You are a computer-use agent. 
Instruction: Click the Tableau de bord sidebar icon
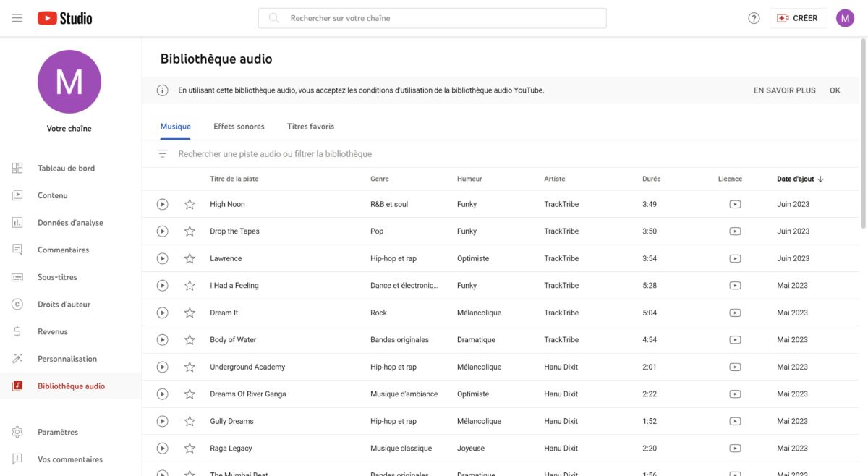[17, 168]
